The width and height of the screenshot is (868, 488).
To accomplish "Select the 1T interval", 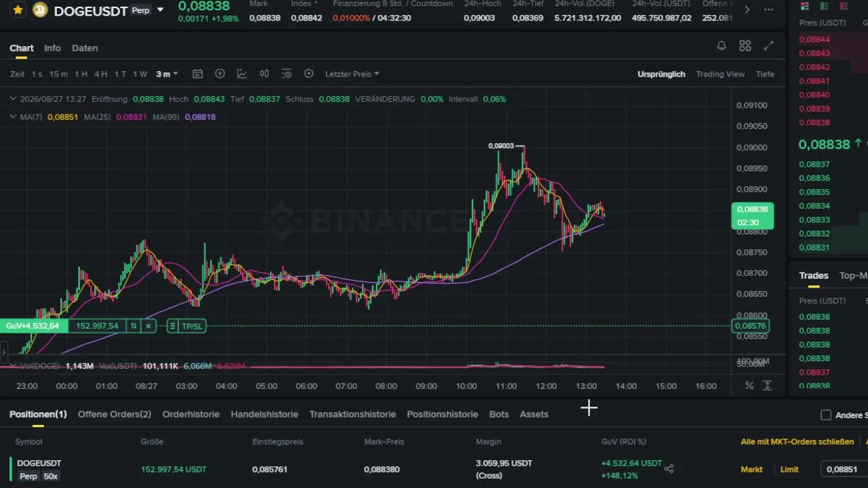I will tap(120, 74).
